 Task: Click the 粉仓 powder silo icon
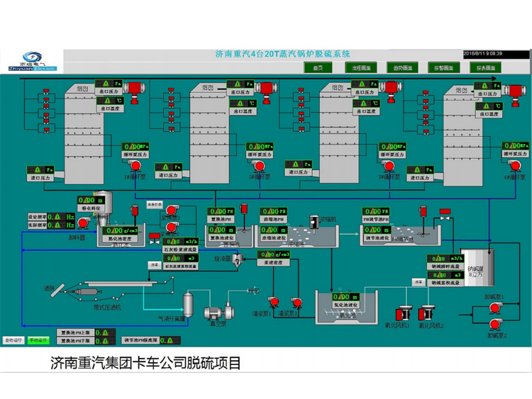(x=104, y=208)
